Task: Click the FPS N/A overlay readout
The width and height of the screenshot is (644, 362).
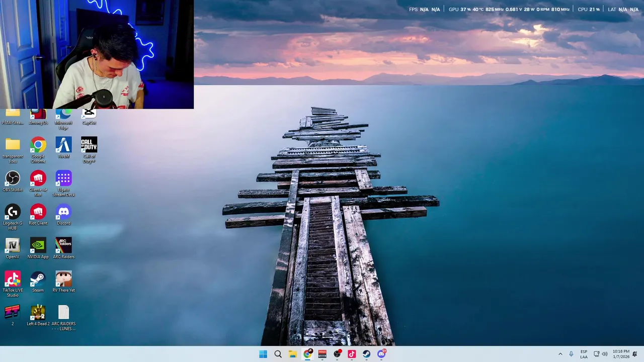Action: [424, 10]
